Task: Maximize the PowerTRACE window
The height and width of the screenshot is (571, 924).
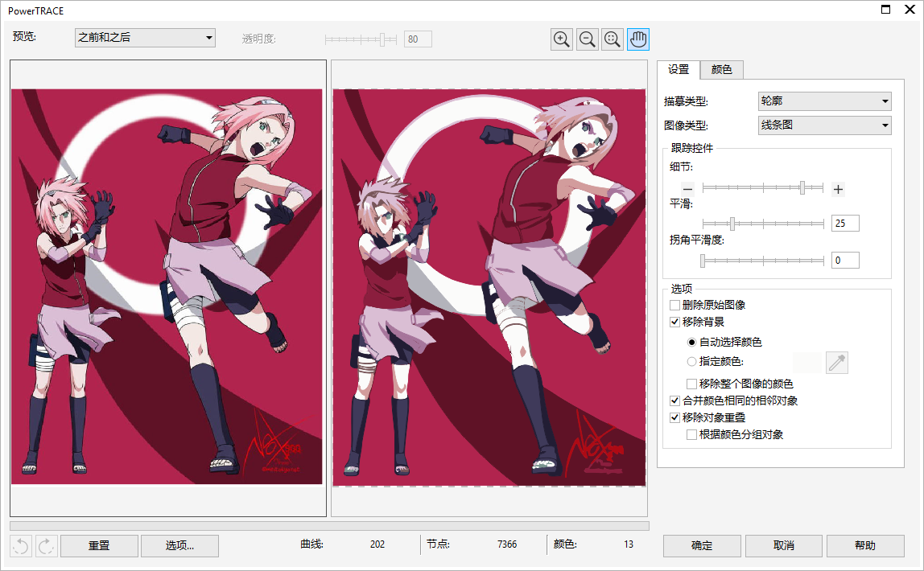Action: [x=885, y=10]
